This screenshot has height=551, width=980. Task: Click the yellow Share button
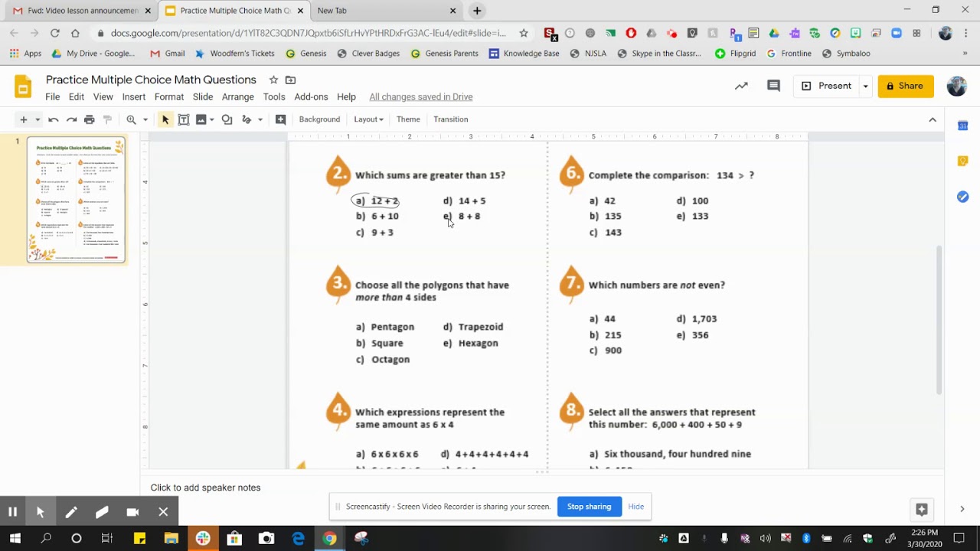[905, 86]
